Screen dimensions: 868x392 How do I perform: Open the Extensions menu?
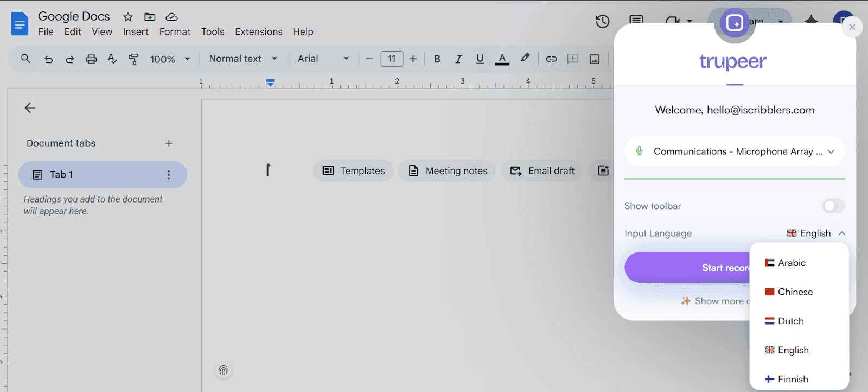pyautogui.click(x=259, y=32)
